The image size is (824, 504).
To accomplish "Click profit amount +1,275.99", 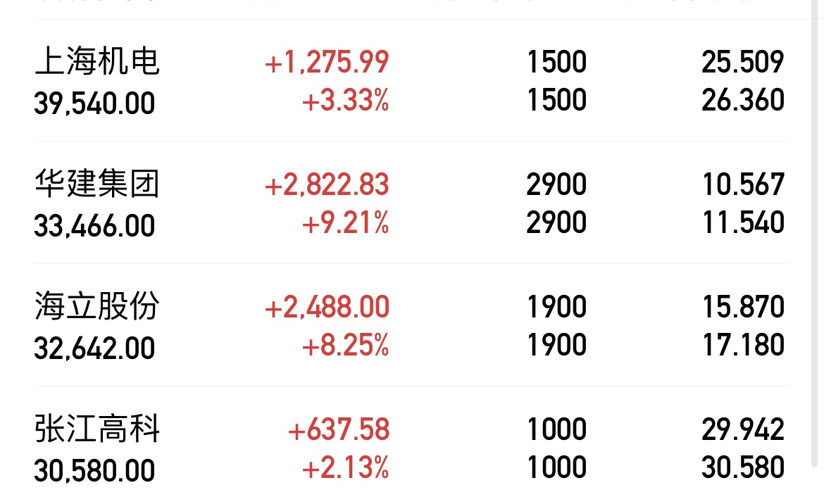I will coord(326,62).
